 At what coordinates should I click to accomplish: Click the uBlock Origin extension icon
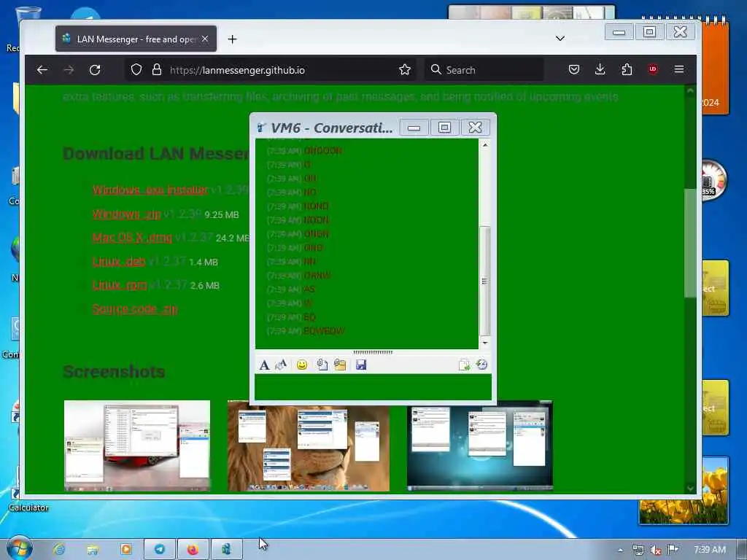point(653,69)
